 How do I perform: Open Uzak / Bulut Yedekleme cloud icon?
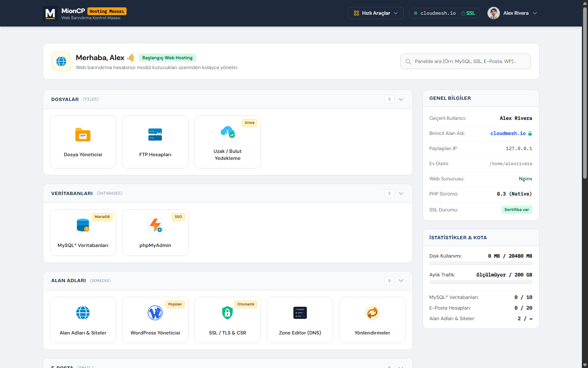tap(227, 132)
